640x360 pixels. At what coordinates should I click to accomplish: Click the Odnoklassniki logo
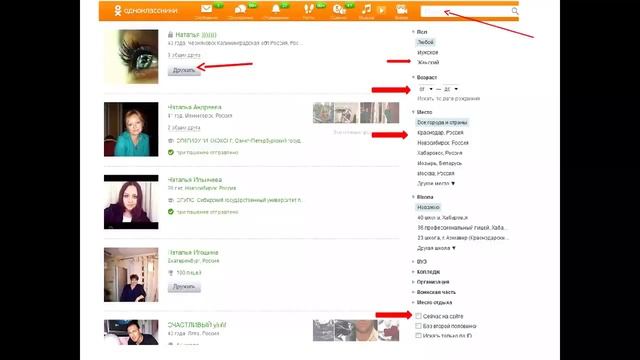146,11
